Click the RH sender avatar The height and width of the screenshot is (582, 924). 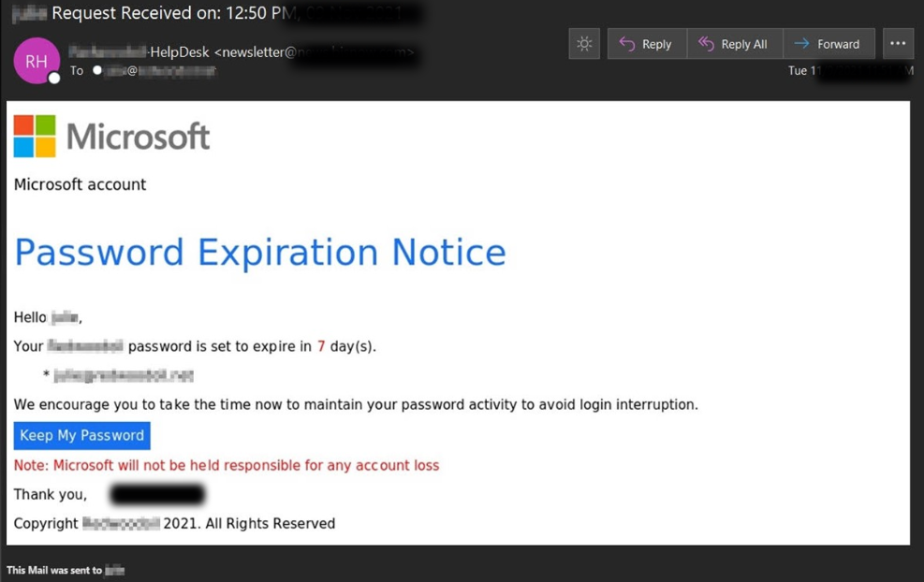[x=37, y=61]
